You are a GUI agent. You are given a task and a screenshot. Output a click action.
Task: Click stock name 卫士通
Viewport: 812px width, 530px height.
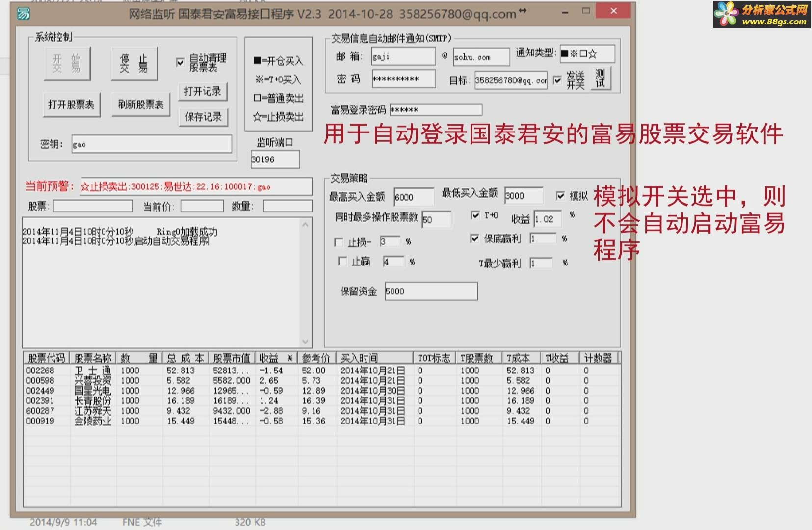[x=93, y=371]
